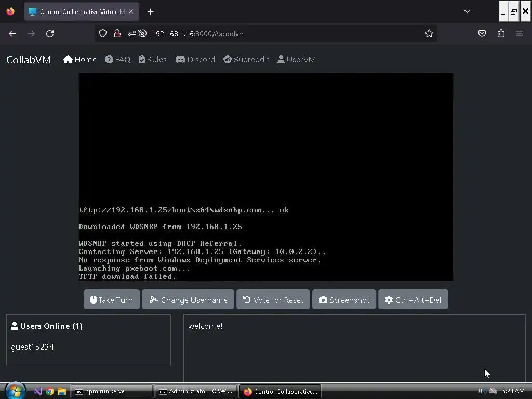This screenshot has width=532, height=399.
Task: Open the Extensions puzzle icon
Action: click(501, 33)
